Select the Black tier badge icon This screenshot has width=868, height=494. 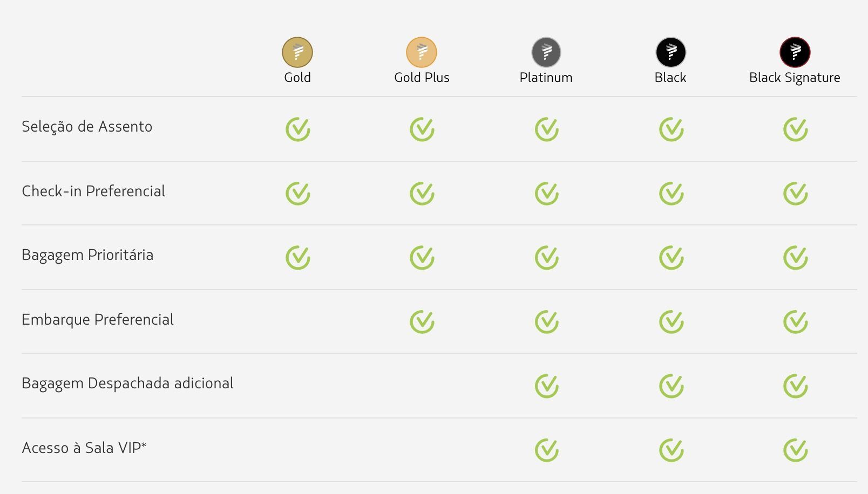[671, 52]
